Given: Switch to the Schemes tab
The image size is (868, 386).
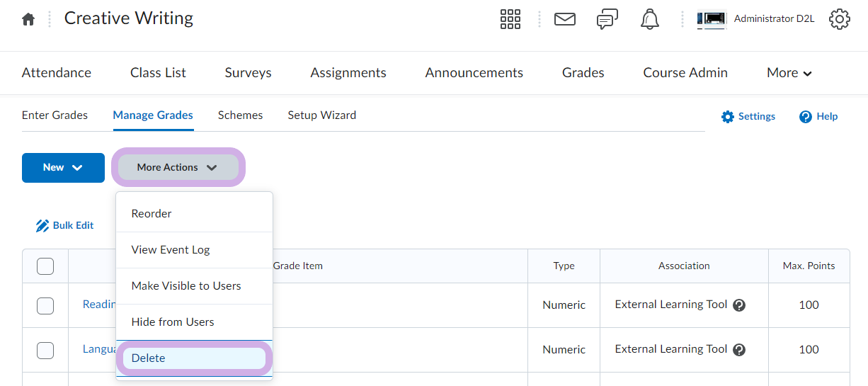Looking at the screenshot, I should coord(240,115).
